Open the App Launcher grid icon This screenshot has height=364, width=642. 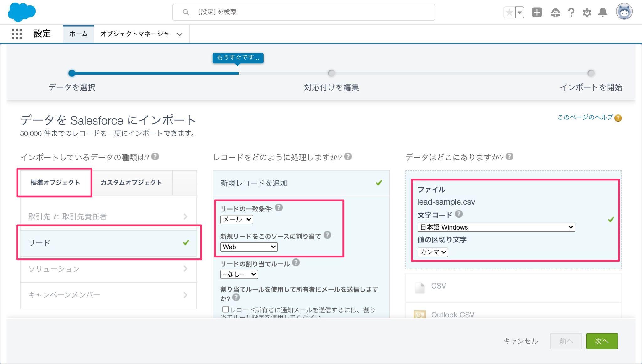17,34
